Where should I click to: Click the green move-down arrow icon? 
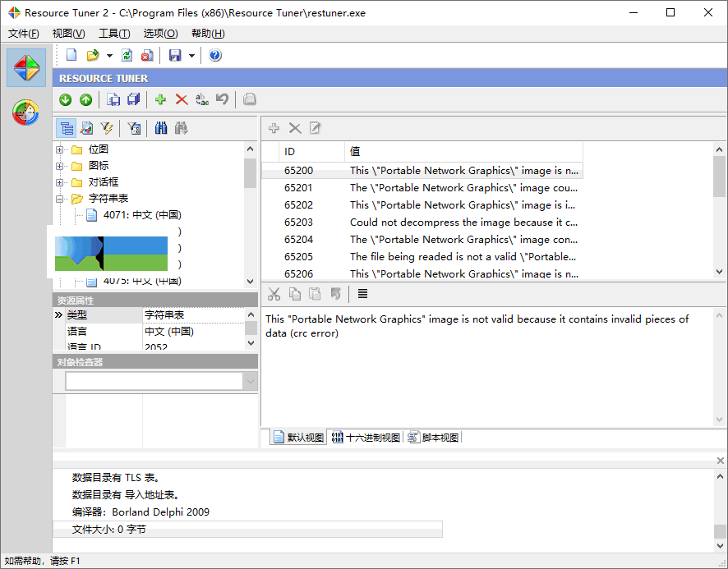66,99
